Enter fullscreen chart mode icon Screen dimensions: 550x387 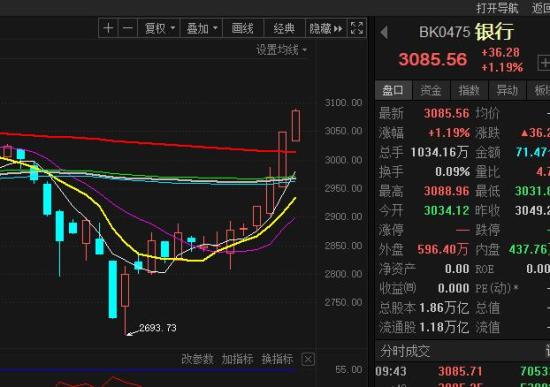coord(357,28)
